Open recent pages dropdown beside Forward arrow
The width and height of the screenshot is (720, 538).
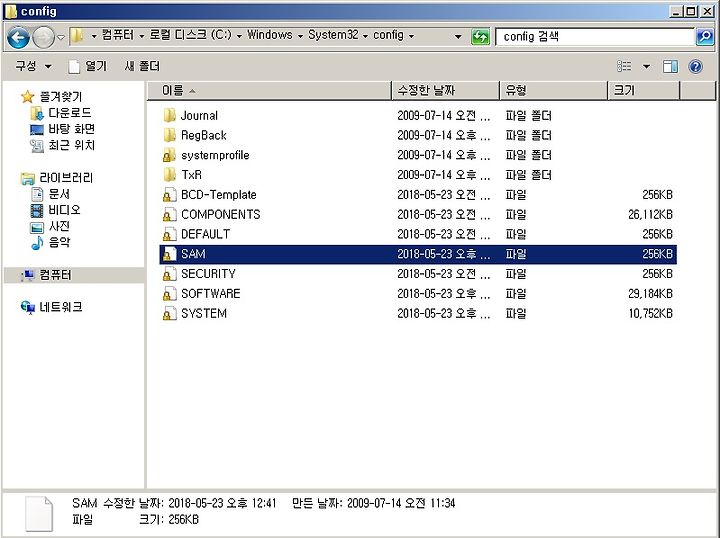pos(61,38)
